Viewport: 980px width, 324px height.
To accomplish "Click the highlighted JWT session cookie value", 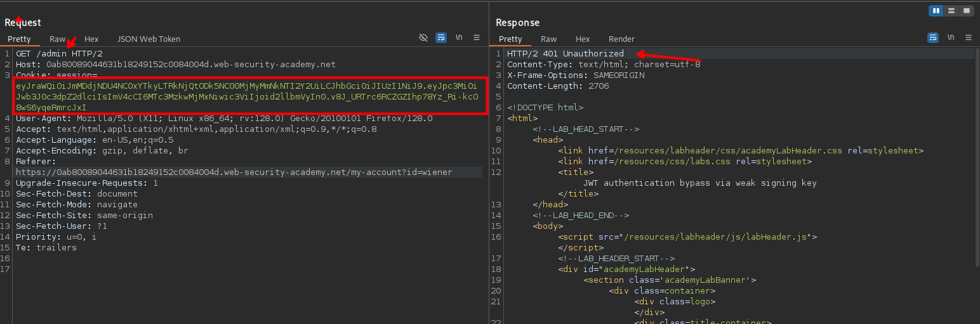I will coord(248,96).
